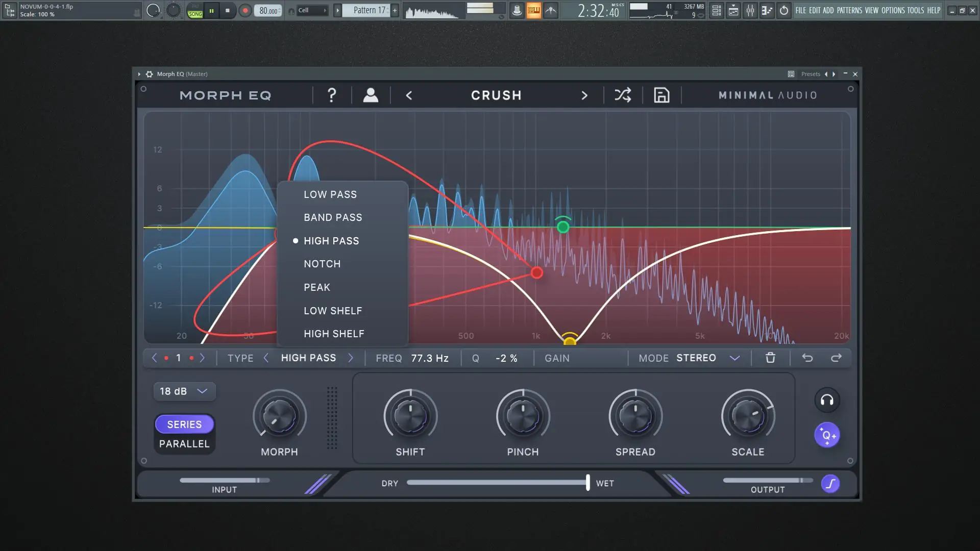Viewport: 980px width, 551px height.
Task: Click the PATTERNS menu in FL Studio
Action: point(849,10)
